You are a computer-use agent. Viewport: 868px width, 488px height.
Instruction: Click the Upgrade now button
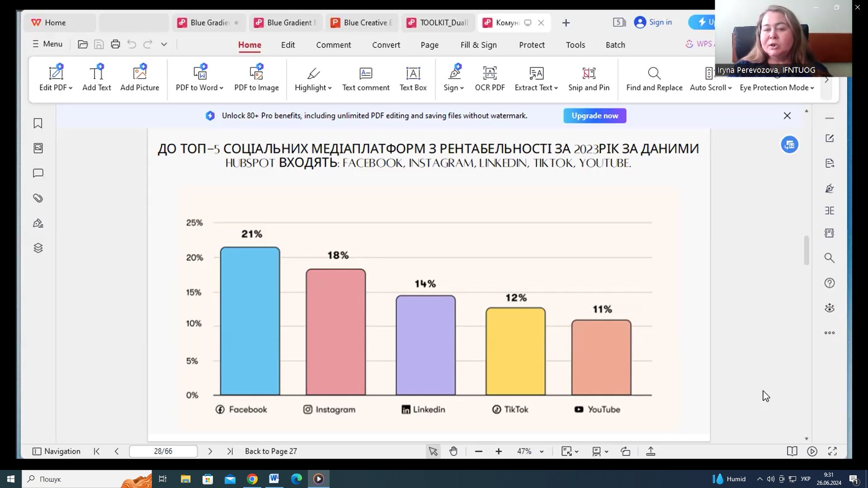[594, 116]
